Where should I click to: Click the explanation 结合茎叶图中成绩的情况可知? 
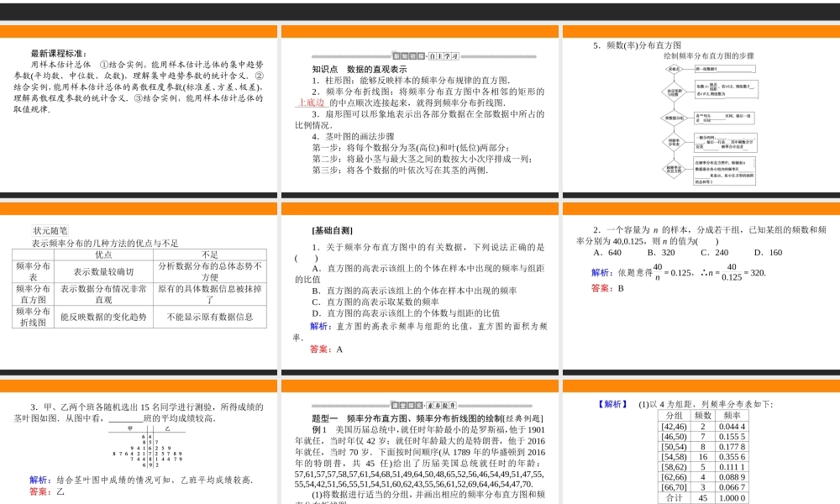pyautogui.click(x=155, y=480)
